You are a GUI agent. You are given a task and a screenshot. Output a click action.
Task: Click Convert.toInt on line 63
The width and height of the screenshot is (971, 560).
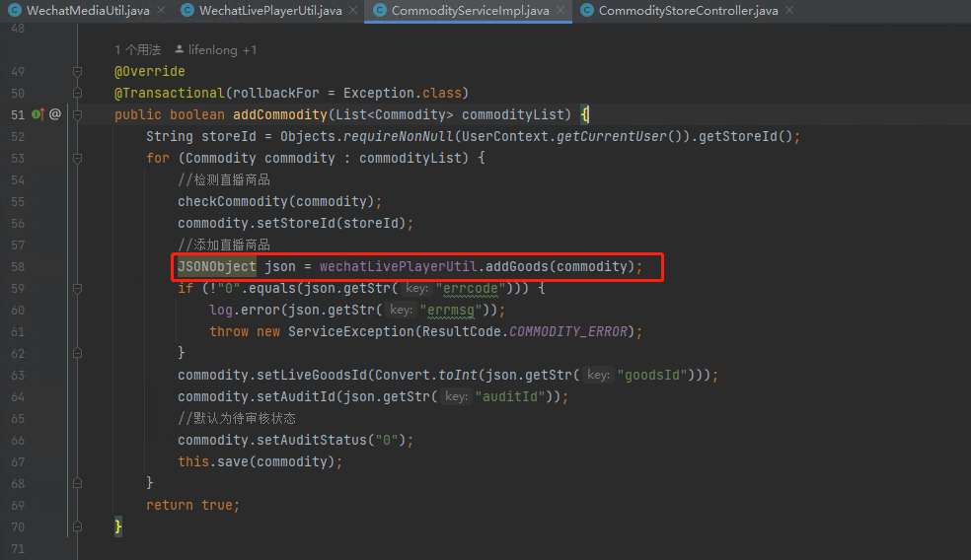(x=426, y=375)
